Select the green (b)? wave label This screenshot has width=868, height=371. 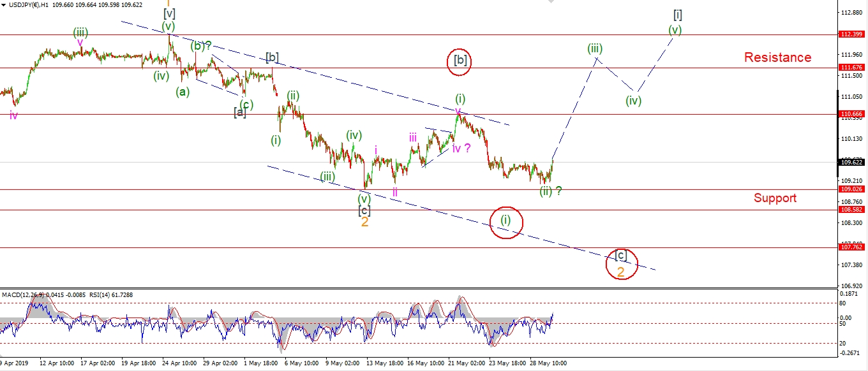pyautogui.click(x=202, y=46)
